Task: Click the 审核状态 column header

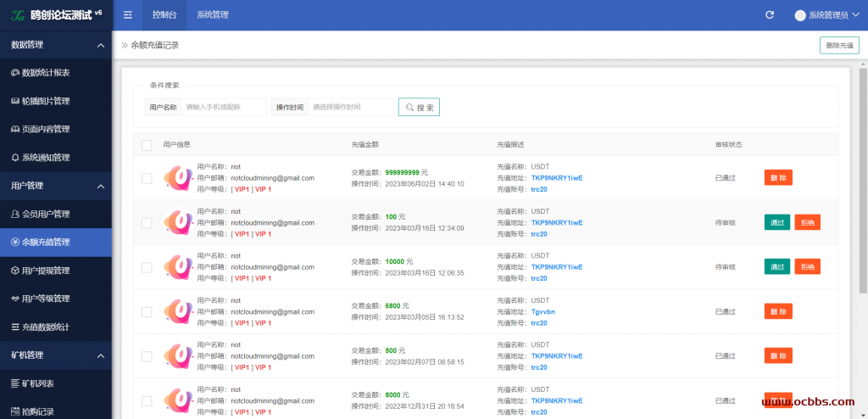Action: tap(728, 145)
